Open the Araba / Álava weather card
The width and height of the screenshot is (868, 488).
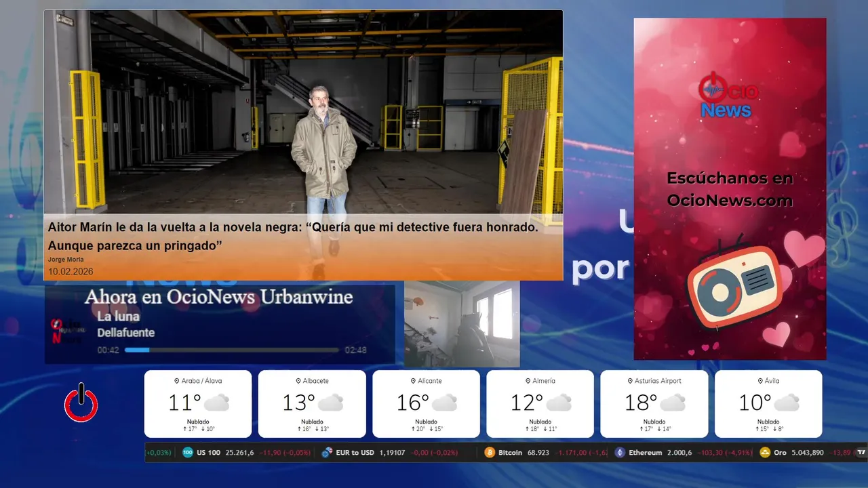(x=198, y=403)
